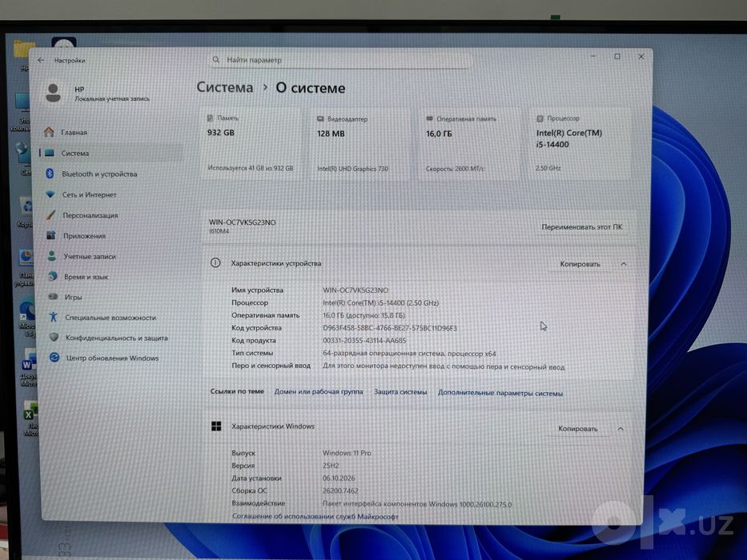This screenshot has width=747, height=560.
Task: Open the Оперативная память 16,0 ГБ card
Action: pyautogui.click(x=469, y=144)
